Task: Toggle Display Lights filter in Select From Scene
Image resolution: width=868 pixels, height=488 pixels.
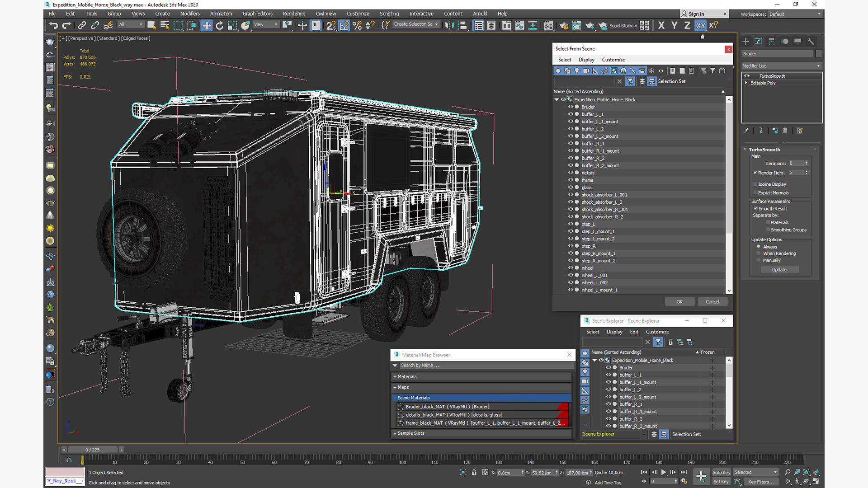Action: (x=577, y=71)
